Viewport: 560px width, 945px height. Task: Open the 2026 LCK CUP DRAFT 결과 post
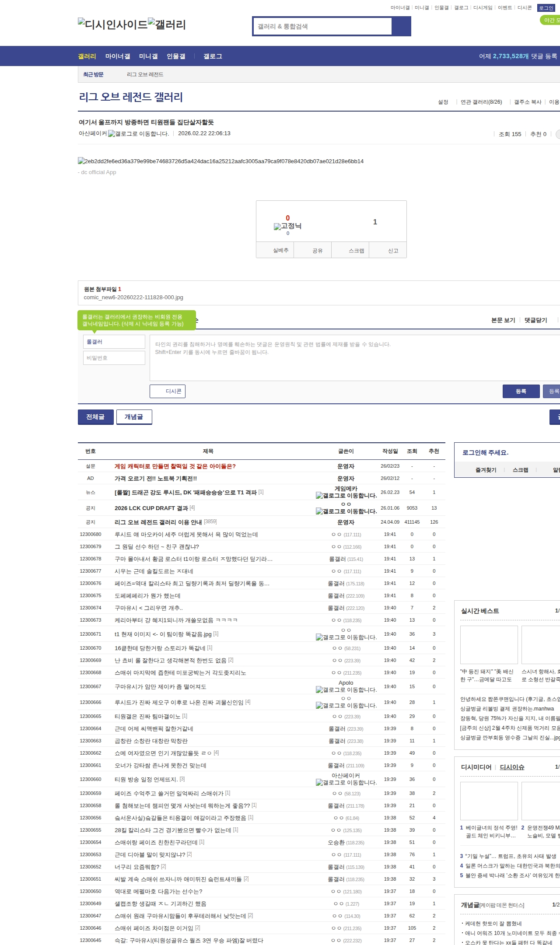coord(151,508)
